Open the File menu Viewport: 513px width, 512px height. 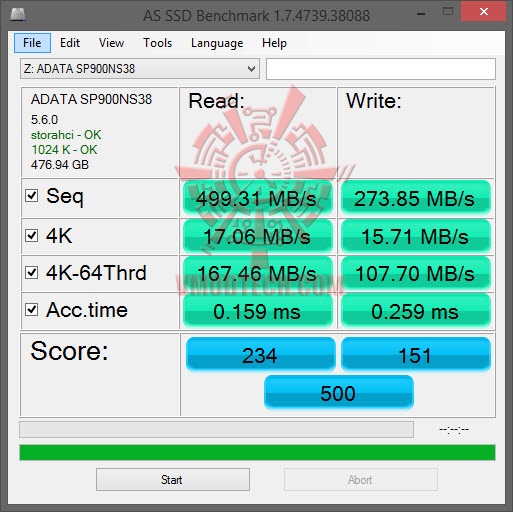32,43
